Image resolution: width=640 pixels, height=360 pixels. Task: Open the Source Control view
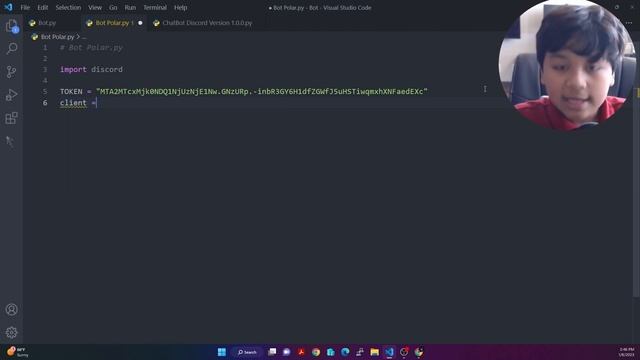tap(11, 72)
